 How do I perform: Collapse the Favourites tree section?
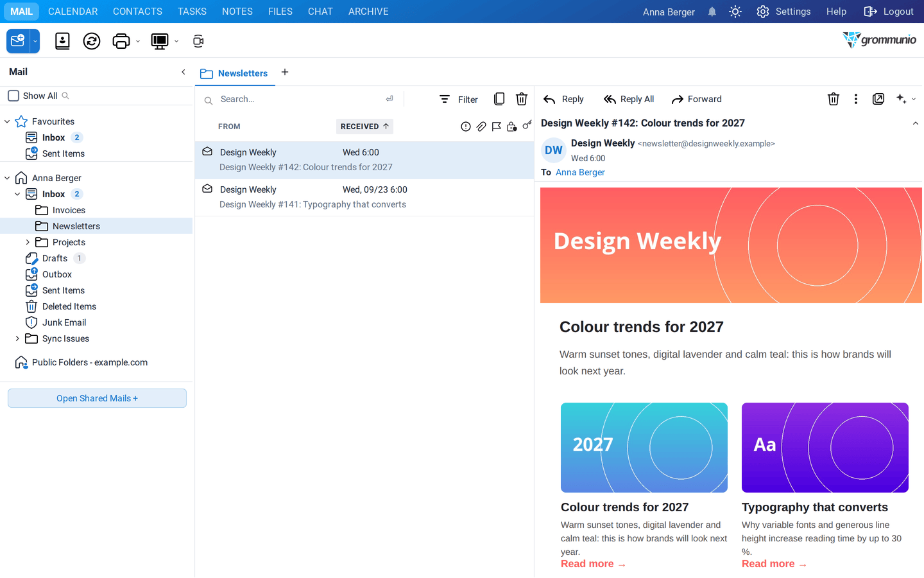pos(7,121)
